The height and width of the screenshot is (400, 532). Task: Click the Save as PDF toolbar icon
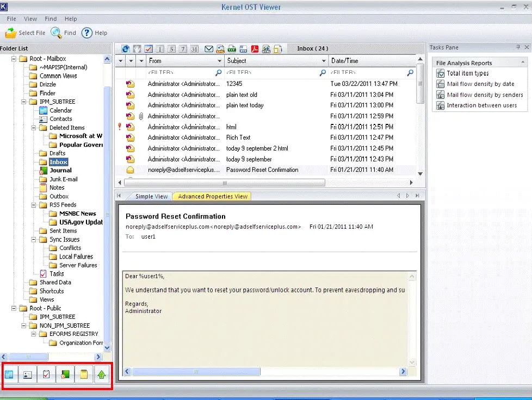pos(255,49)
